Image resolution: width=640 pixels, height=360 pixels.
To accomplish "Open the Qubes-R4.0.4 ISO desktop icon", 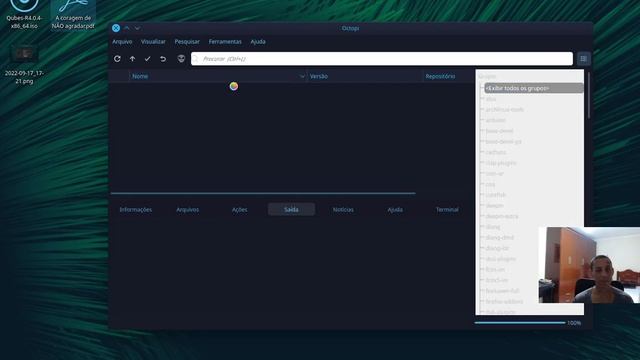I will (24, 14).
